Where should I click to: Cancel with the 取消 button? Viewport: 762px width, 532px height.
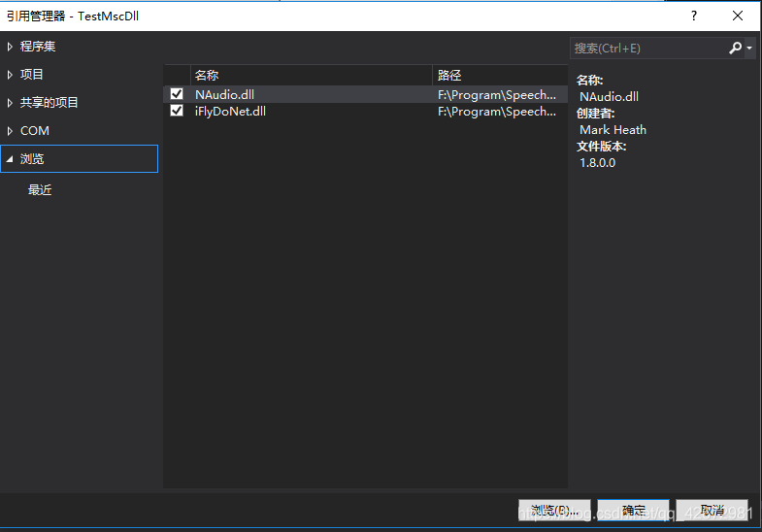pyautogui.click(x=712, y=510)
